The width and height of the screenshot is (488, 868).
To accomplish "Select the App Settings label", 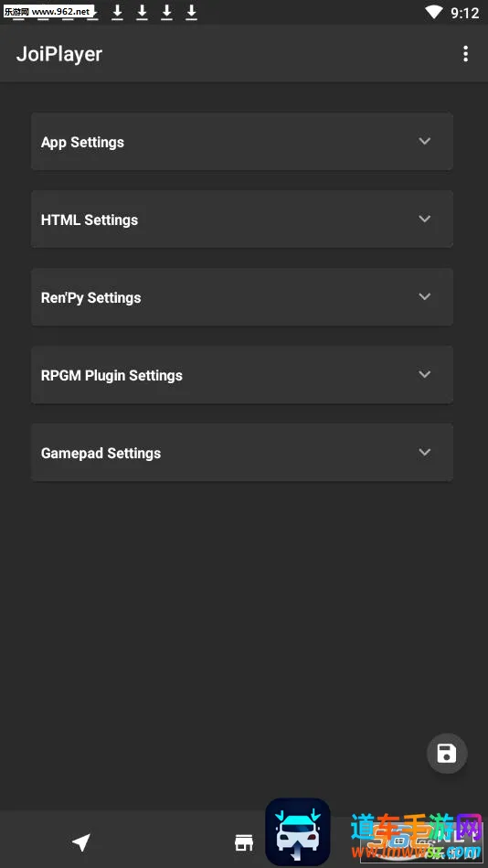I will click(82, 143).
